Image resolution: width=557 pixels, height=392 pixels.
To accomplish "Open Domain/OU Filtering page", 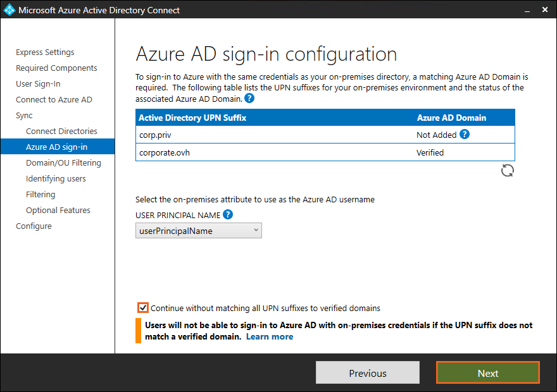I will tap(63, 163).
